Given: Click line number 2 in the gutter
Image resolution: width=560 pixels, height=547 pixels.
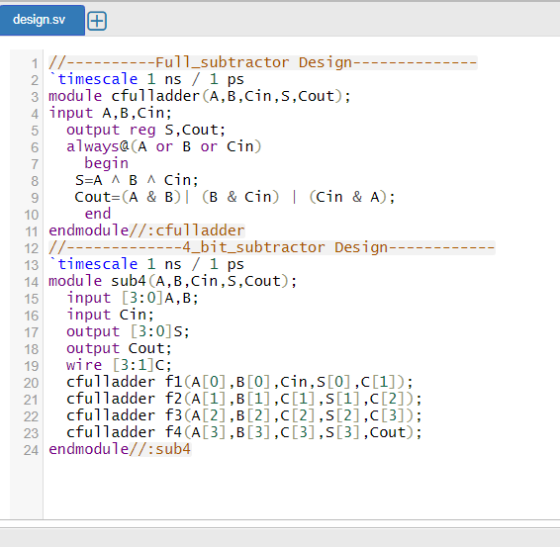Looking at the screenshot, I should 34,80.
